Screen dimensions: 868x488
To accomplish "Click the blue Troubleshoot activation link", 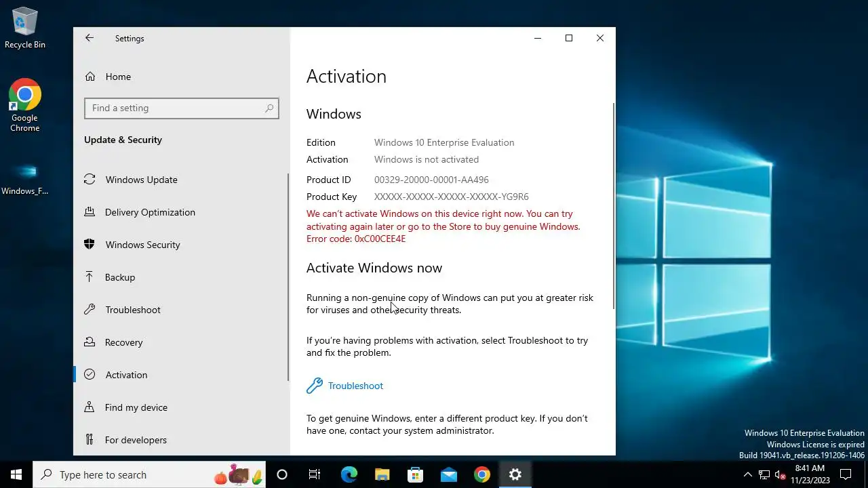I will 355,386.
